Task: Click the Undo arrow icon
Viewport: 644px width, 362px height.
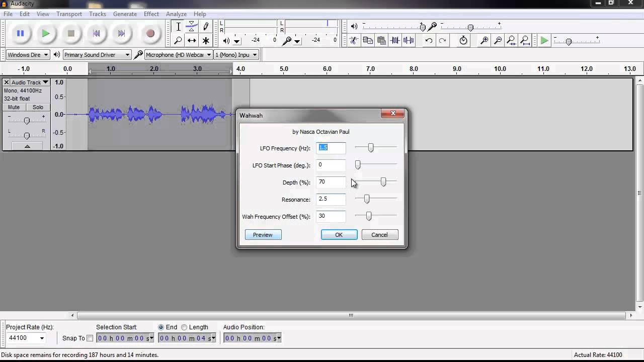Action: [x=429, y=41]
